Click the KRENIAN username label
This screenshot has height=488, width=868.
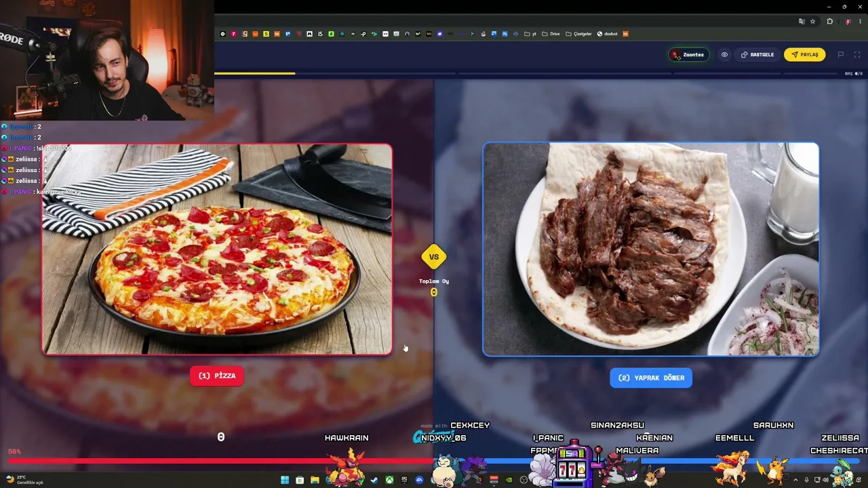click(x=654, y=438)
